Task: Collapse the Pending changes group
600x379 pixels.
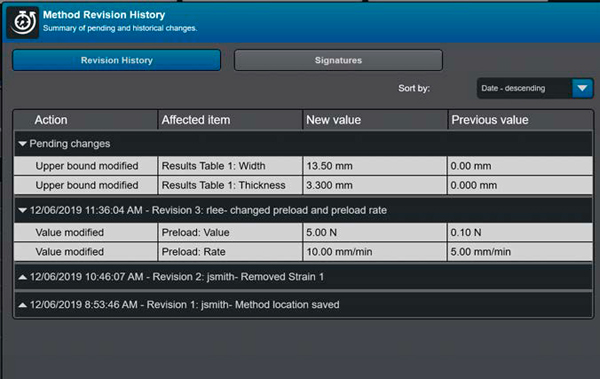Action: point(23,144)
